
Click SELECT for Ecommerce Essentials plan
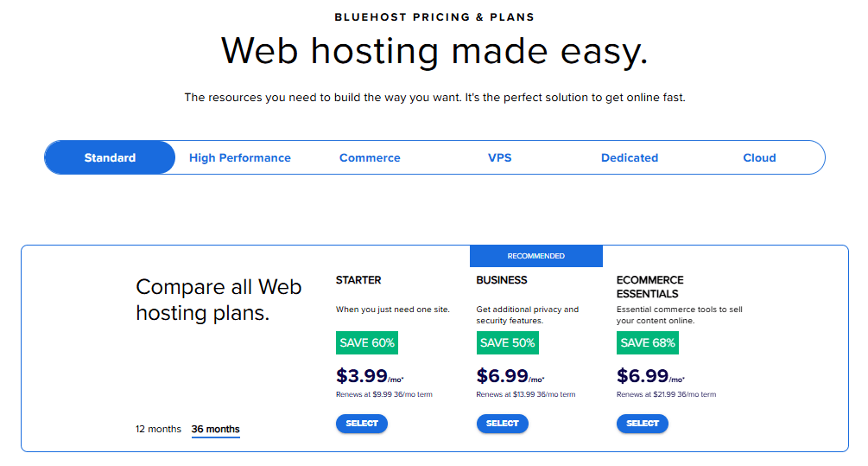642,424
